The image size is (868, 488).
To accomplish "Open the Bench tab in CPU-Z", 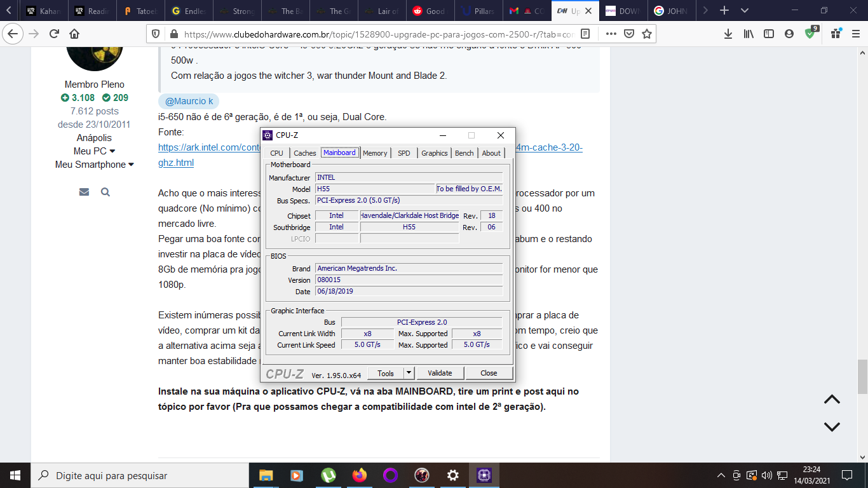I will (465, 153).
